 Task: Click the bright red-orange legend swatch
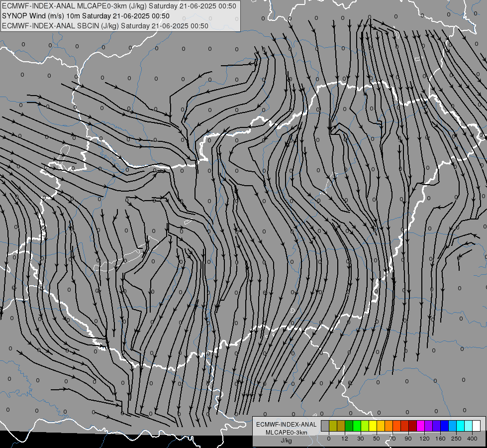coord(396,426)
